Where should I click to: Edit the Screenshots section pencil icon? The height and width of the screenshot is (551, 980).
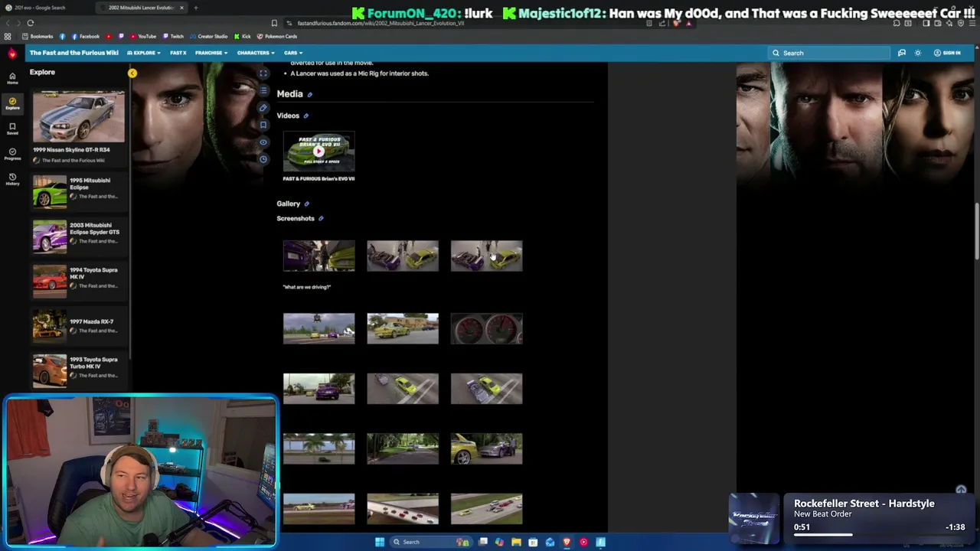321,219
